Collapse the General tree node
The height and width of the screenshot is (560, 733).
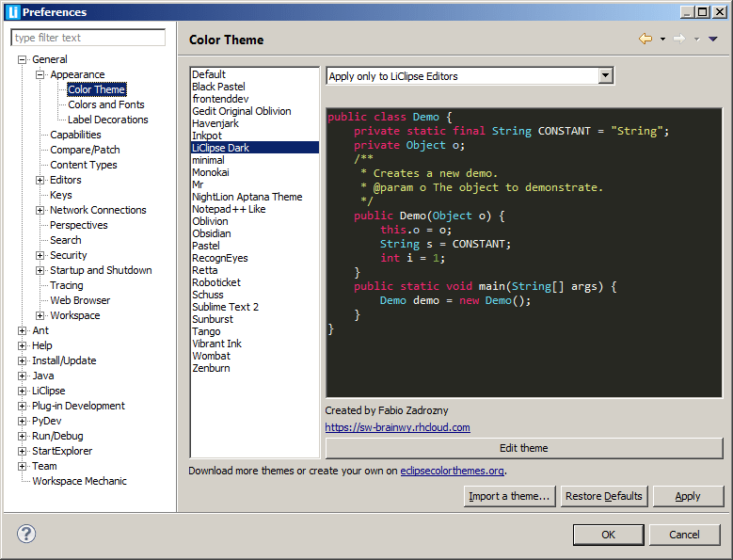(22, 60)
